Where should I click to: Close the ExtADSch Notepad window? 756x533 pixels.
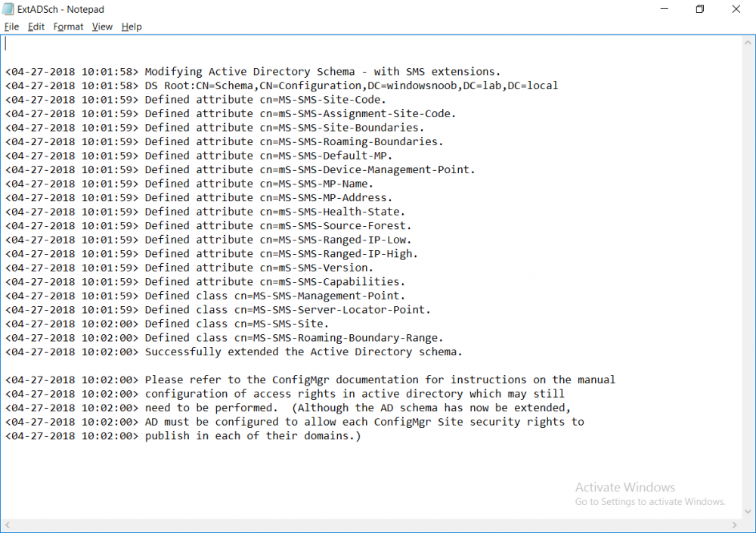coord(736,9)
